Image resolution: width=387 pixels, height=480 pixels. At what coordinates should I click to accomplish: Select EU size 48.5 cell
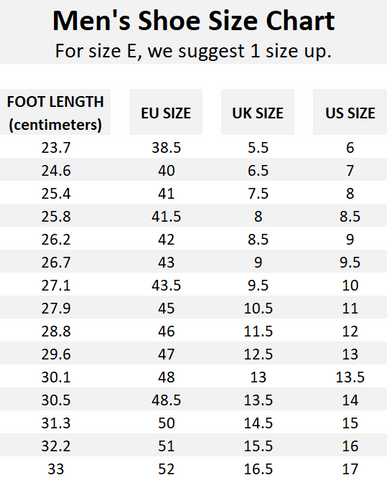[x=166, y=400]
